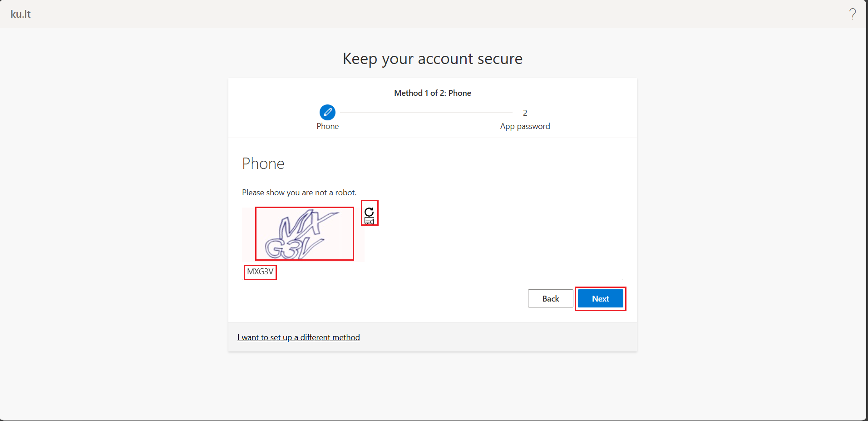This screenshot has height=421, width=868.
Task: Click the Next button
Action: coord(600,298)
